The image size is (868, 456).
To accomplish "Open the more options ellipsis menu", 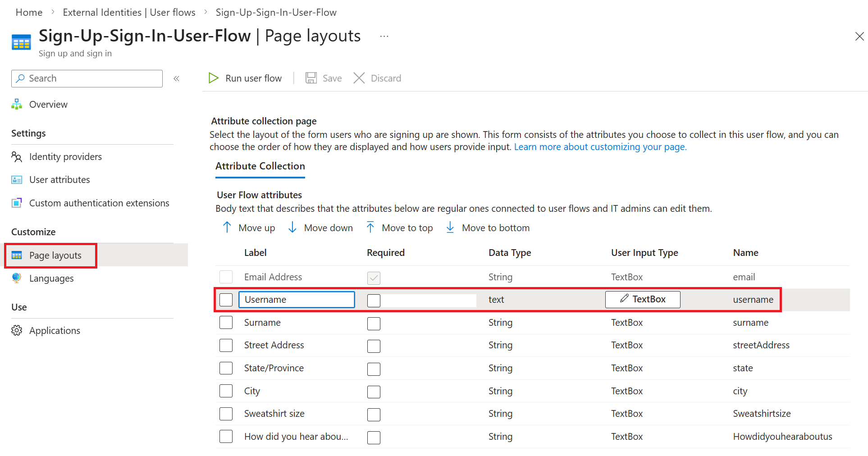I will coord(384,36).
